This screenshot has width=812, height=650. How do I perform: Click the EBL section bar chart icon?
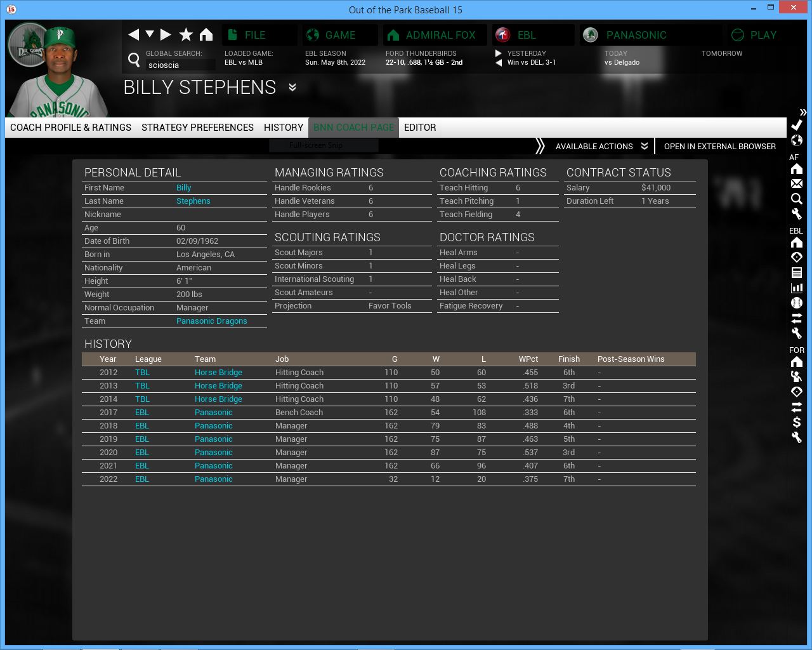(797, 288)
